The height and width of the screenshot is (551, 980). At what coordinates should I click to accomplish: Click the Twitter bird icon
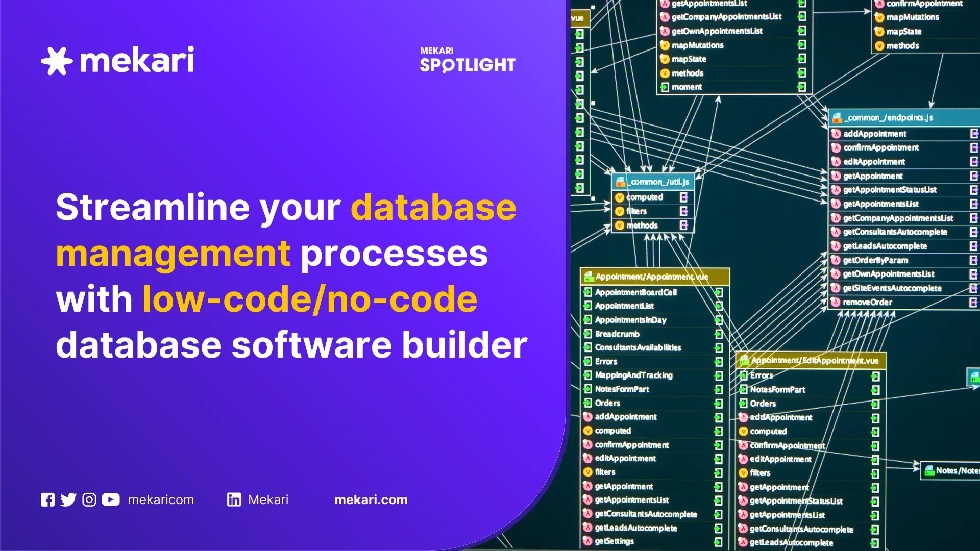(68, 500)
